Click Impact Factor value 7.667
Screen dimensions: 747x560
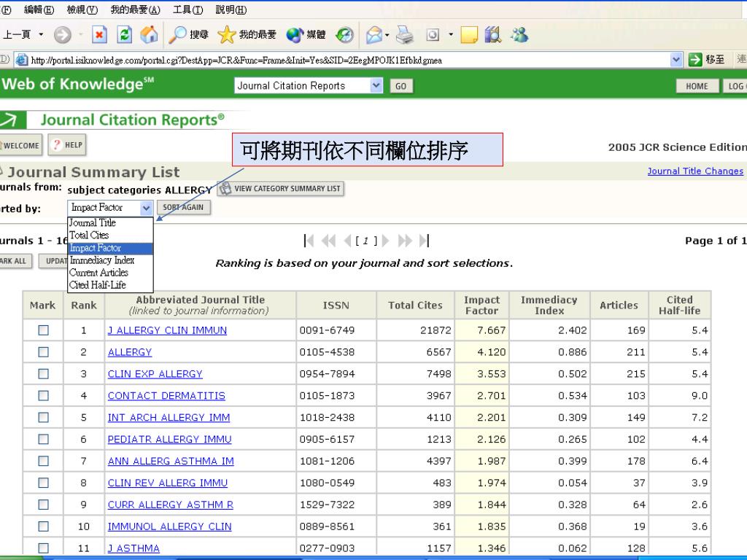(491, 330)
